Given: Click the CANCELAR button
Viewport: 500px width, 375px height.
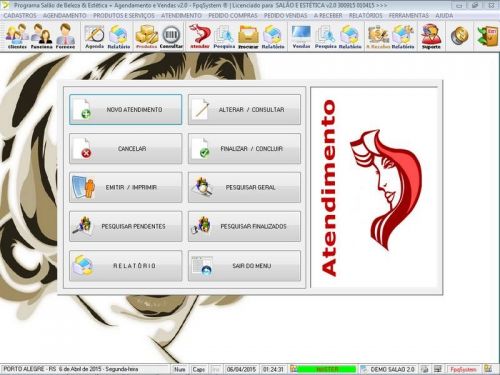Looking at the screenshot, I should click(x=126, y=148).
